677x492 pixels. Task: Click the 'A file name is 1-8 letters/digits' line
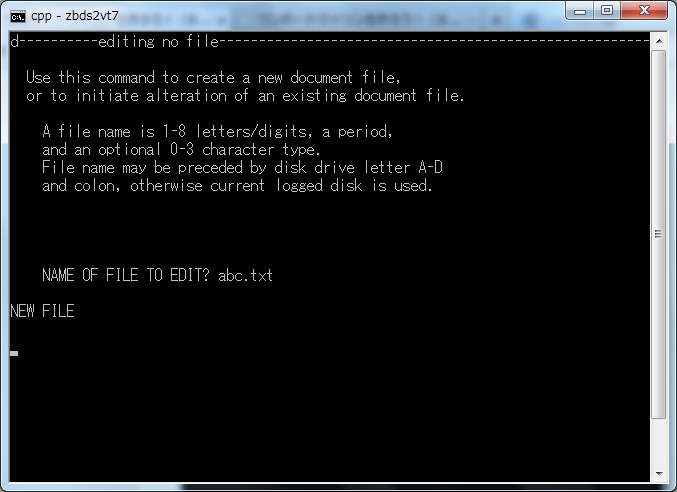(x=217, y=131)
